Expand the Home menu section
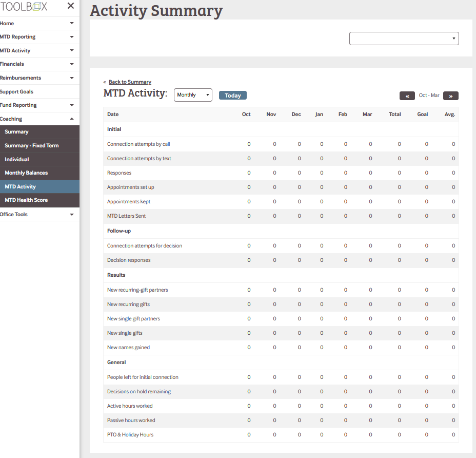 point(72,23)
